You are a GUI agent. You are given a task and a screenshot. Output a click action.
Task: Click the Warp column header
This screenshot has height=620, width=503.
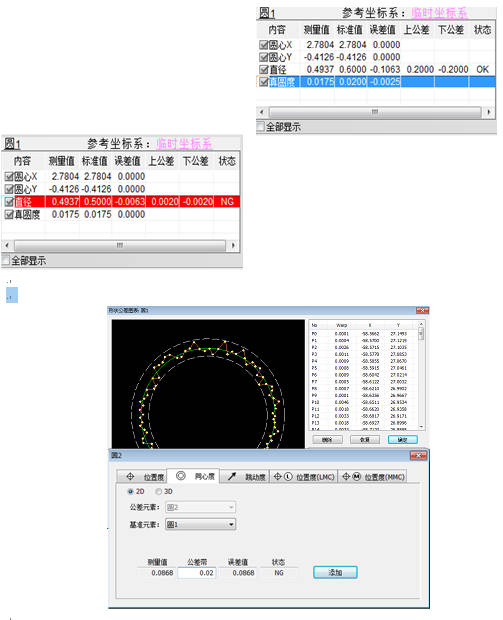[342, 325]
